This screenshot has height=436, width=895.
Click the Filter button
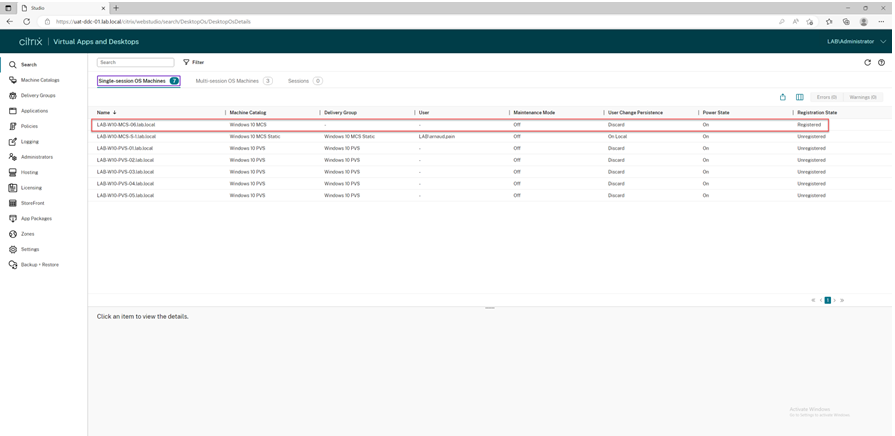[x=193, y=62]
